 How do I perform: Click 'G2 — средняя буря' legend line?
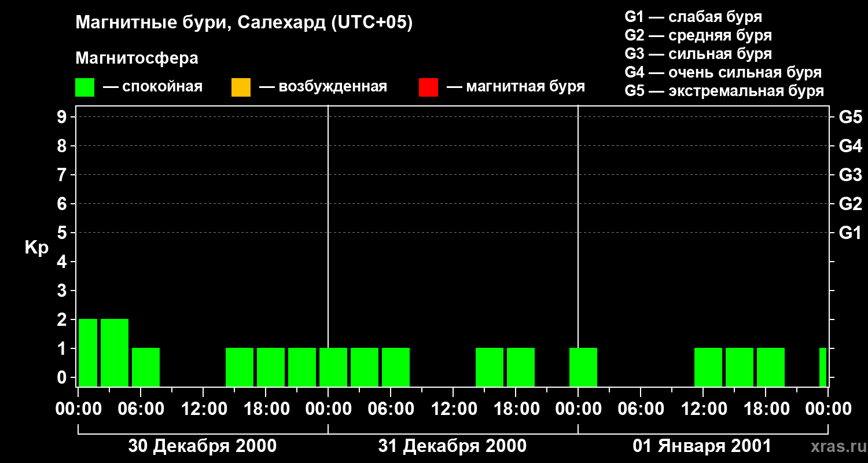698,35
